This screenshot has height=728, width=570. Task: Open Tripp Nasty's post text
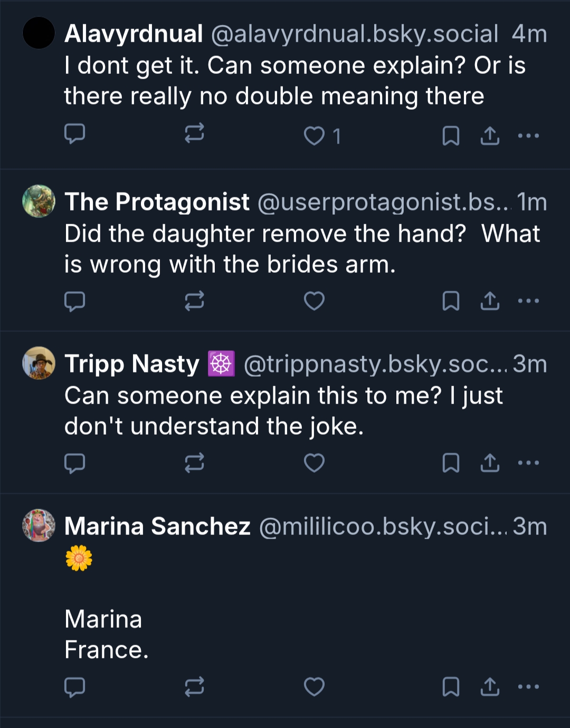coord(283,410)
